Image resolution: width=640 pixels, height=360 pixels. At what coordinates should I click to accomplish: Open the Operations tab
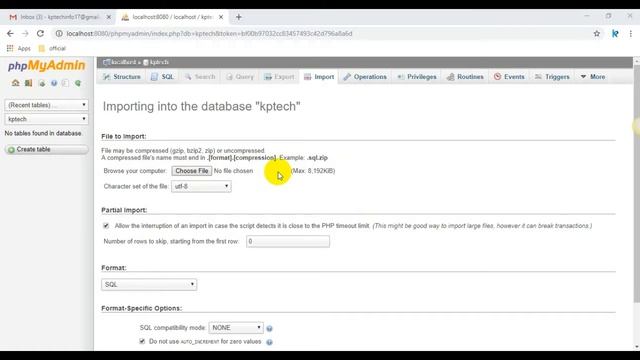tap(365, 77)
